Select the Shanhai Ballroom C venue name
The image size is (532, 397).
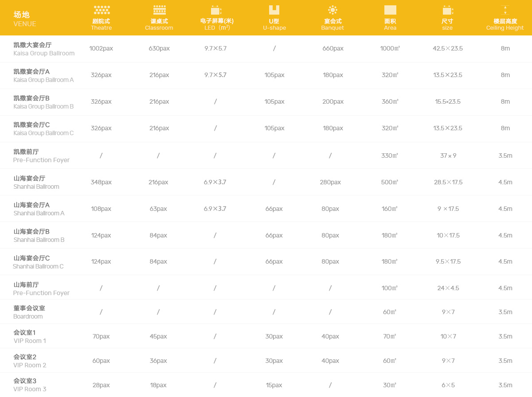38,262
